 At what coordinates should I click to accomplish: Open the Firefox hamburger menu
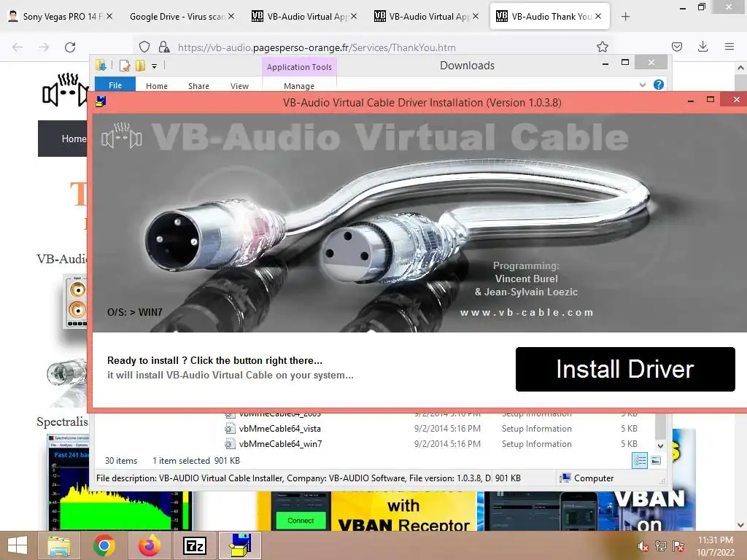[x=729, y=47]
